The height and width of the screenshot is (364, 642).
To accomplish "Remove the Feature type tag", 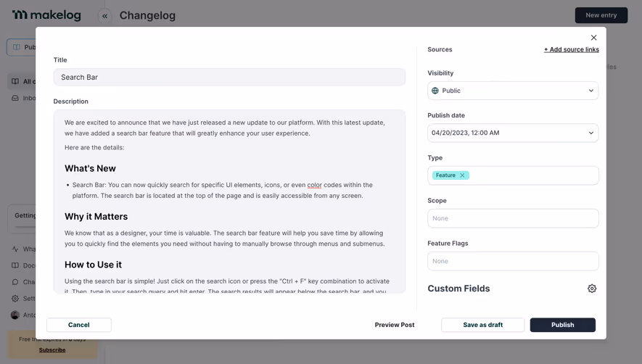I will coord(462,175).
